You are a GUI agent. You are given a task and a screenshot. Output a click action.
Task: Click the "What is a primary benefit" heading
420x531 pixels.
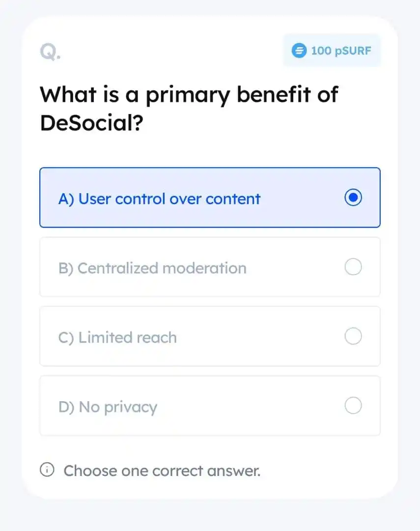pyautogui.click(x=176, y=94)
